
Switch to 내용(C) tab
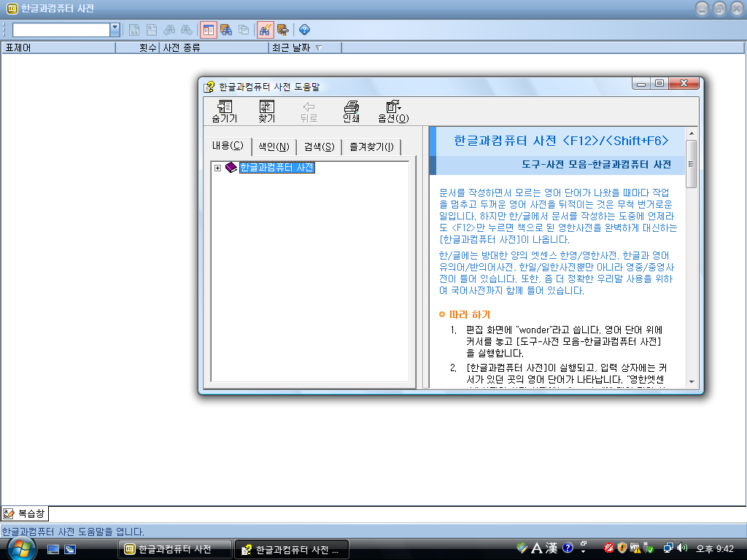tap(228, 146)
